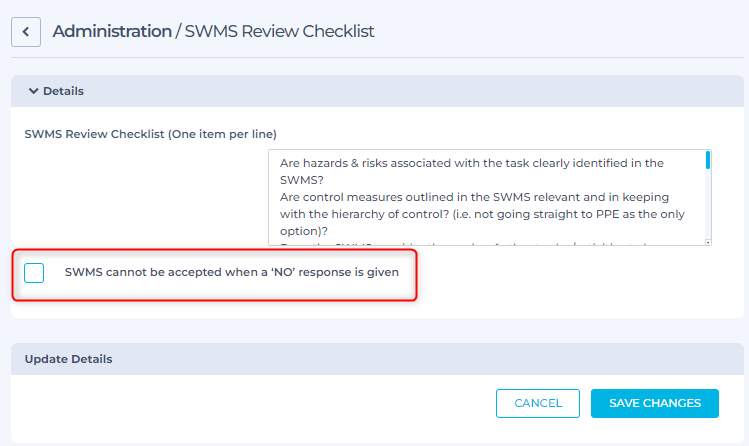Click the checklist textarea scrollbar thumb
Image resolution: width=749 pixels, height=446 pixels.
[708, 159]
